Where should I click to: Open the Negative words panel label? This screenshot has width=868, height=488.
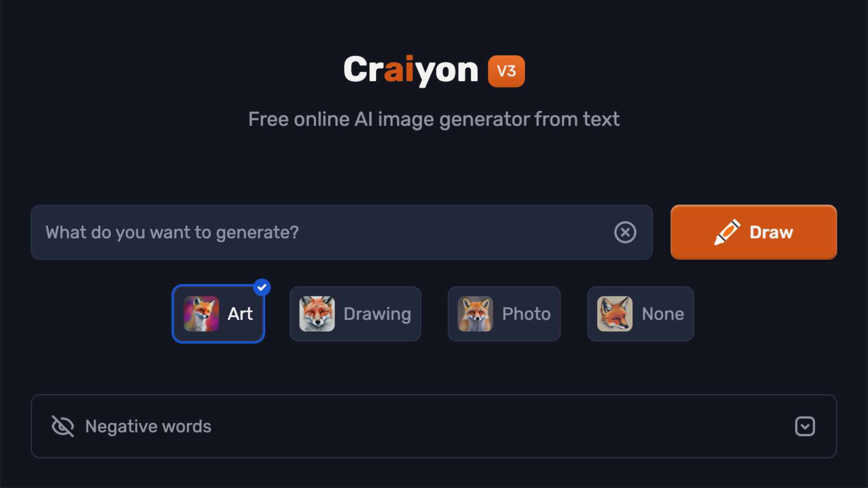(148, 426)
